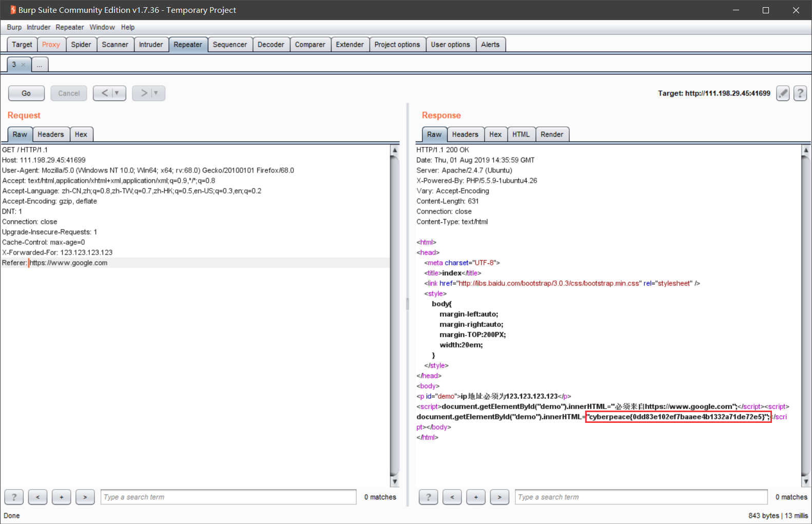This screenshot has height=524, width=812.
Task: Go to next match in response search
Action: point(499,497)
